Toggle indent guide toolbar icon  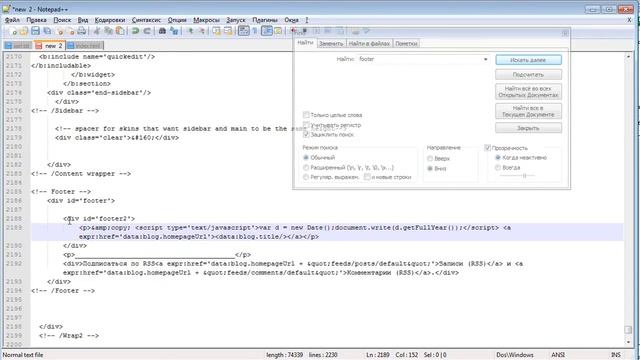pos(267,31)
